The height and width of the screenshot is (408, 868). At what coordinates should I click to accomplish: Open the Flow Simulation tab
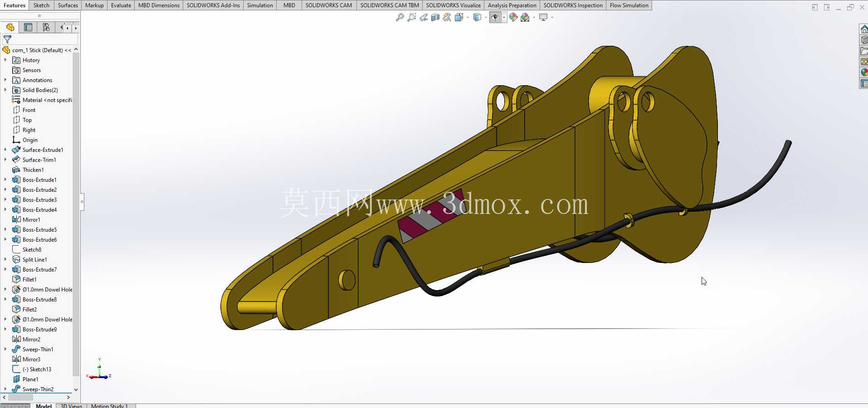click(629, 5)
